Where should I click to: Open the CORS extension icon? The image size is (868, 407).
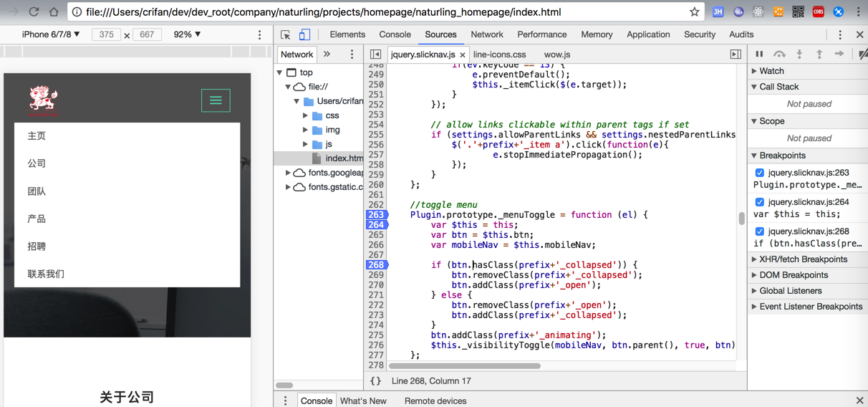point(818,11)
